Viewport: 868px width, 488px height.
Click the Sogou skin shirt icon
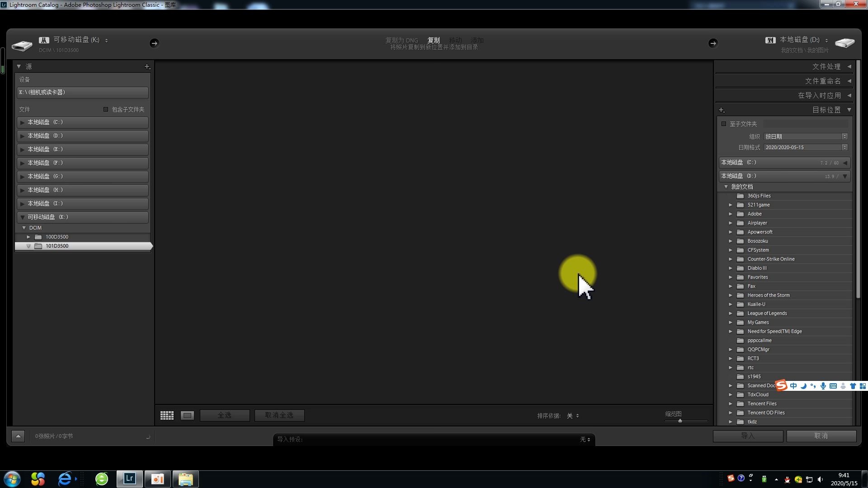click(853, 386)
